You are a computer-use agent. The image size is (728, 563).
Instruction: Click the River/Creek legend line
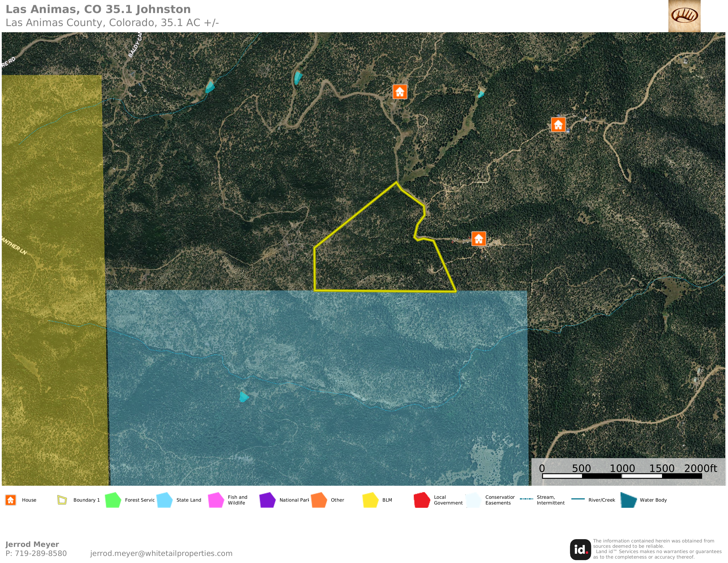click(578, 499)
